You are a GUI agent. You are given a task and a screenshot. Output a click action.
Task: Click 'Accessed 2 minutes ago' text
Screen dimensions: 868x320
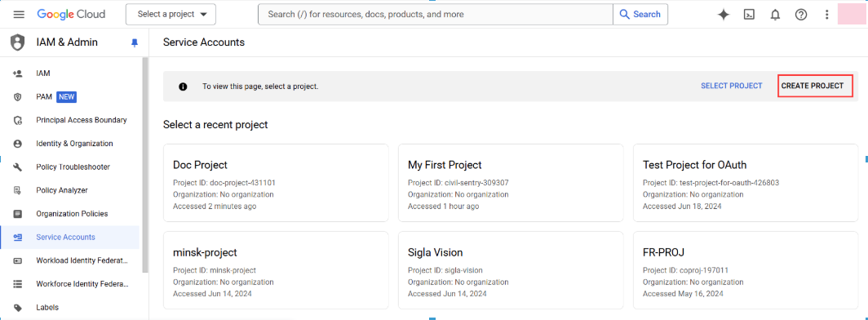click(x=215, y=206)
